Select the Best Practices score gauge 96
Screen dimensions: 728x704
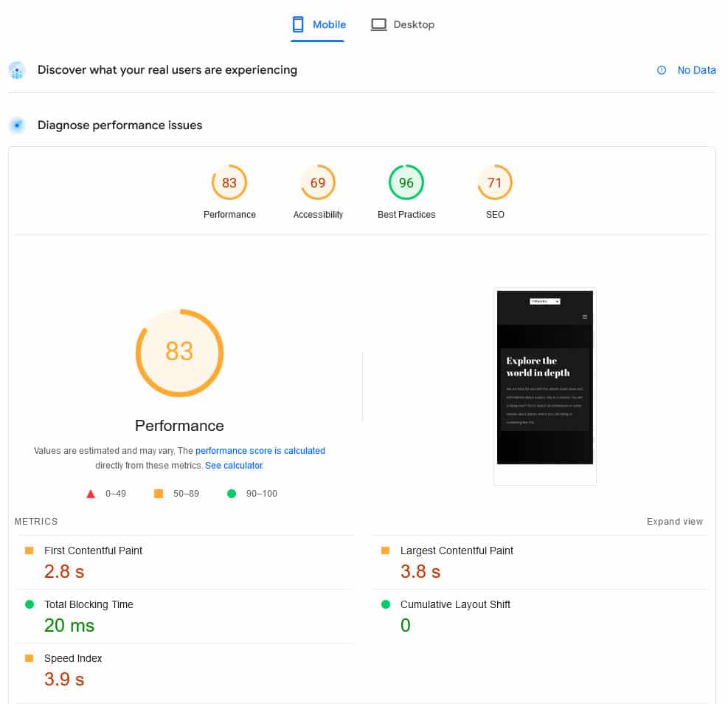point(406,182)
